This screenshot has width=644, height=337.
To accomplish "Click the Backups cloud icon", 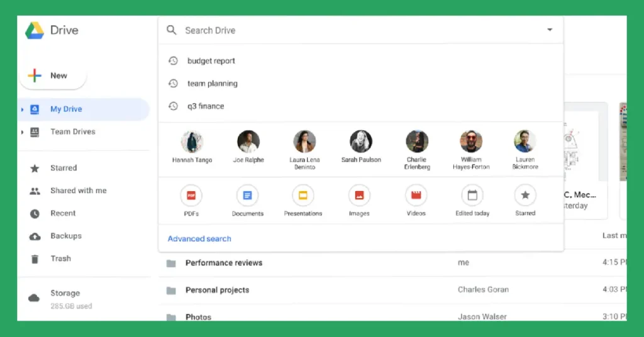I will click(35, 236).
